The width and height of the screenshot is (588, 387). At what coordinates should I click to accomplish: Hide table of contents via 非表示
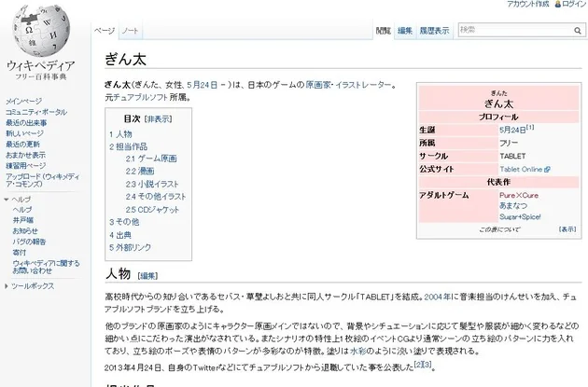point(159,119)
